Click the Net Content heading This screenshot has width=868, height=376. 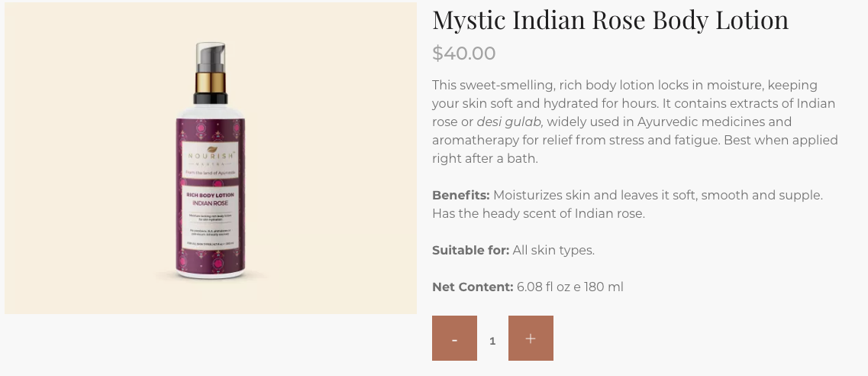[473, 287]
